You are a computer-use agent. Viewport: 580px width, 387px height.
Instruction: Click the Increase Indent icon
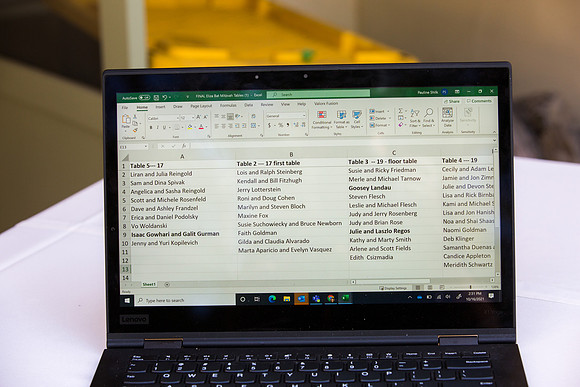click(244, 125)
